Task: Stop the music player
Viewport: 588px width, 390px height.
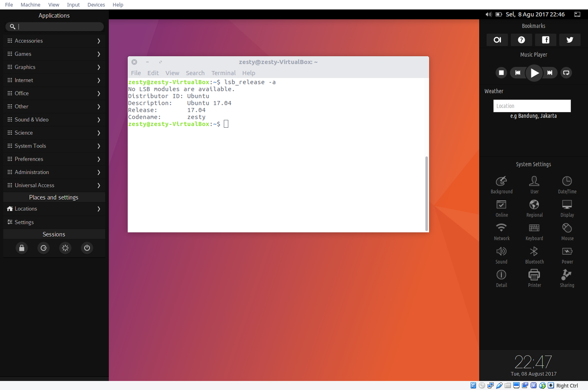Action: point(501,73)
